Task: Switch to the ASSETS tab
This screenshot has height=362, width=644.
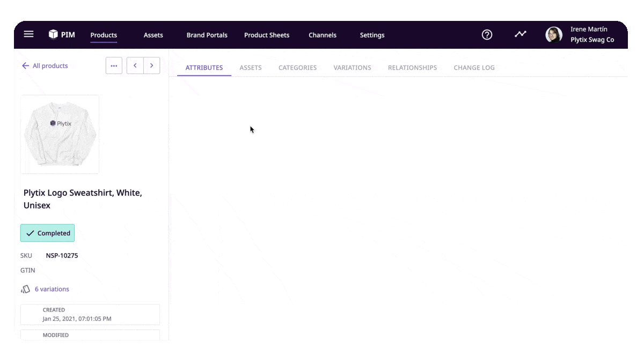Action: [x=251, y=68]
